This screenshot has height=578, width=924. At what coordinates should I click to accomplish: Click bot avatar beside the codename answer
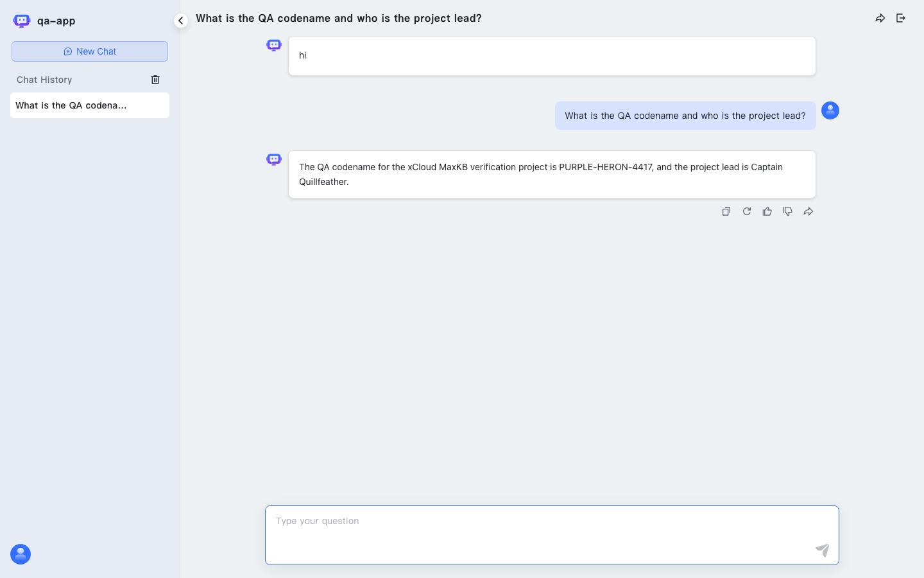tap(274, 159)
